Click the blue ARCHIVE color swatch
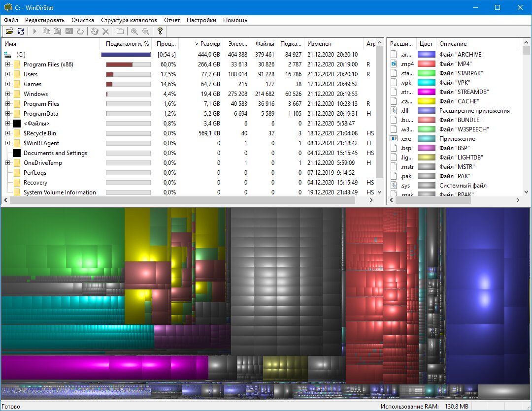 426,54
